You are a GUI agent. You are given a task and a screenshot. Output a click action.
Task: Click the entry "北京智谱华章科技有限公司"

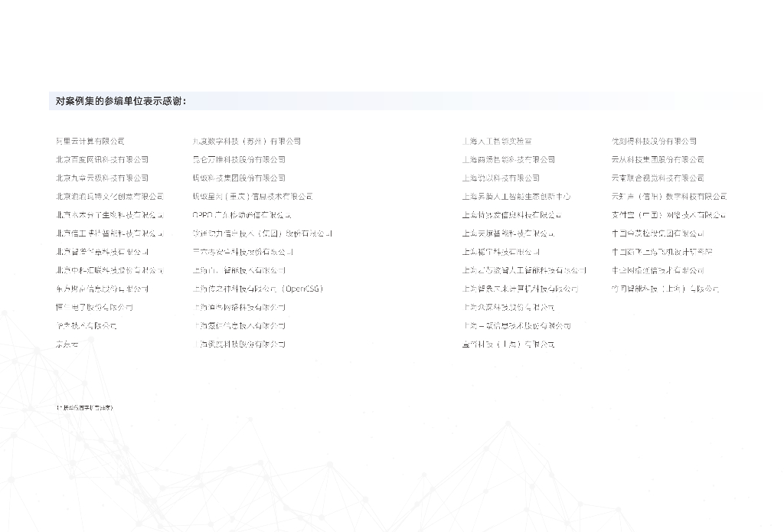(102, 252)
